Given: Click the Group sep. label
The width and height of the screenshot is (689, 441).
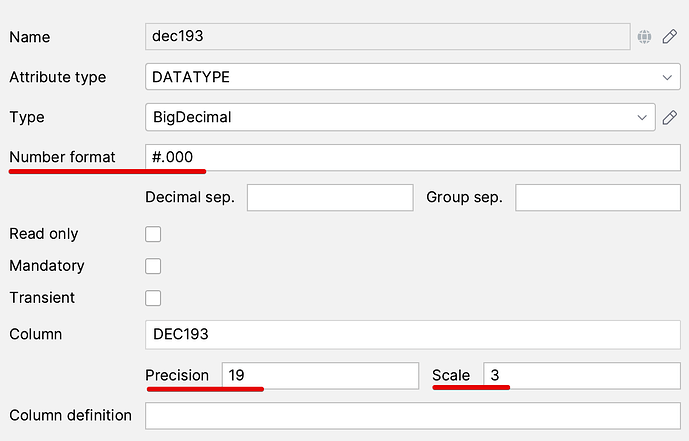Looking at the screenshot, I should pyautogui.click(x=464, y=198).
